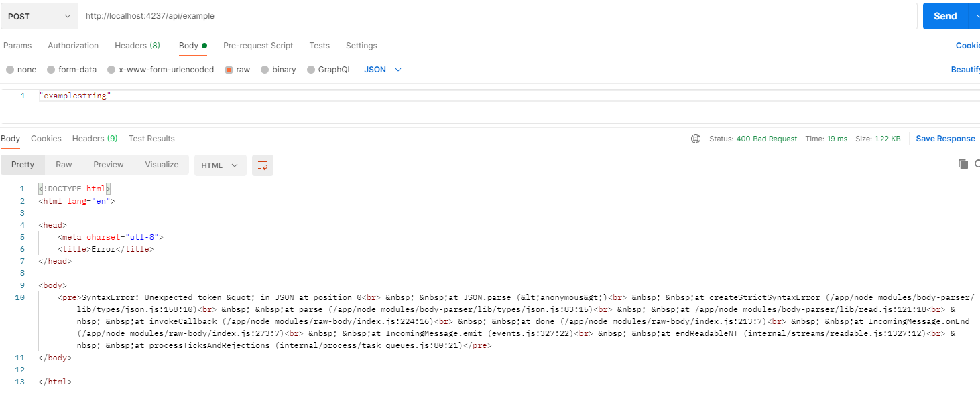Image resolution: width=980 pixels, height=393 pixels.
Task: Select the request Body tab
Action: pyautogui.click(x=192, y=46)
